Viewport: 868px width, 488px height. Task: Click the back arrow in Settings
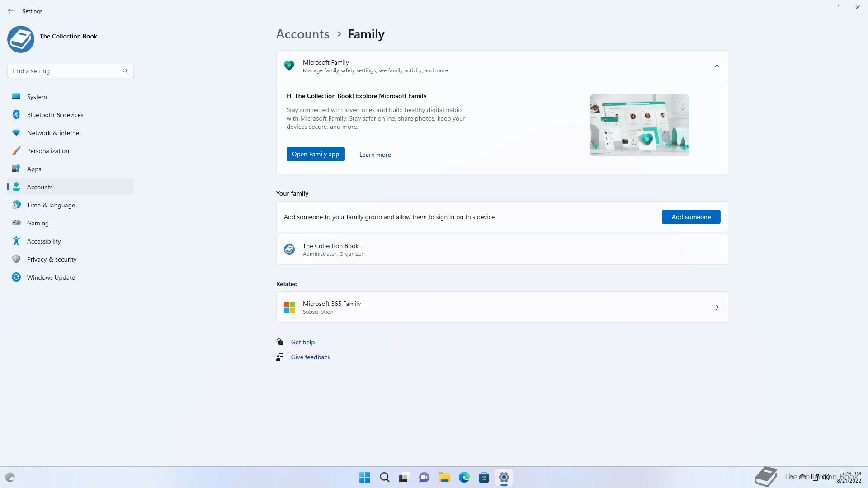11,11
